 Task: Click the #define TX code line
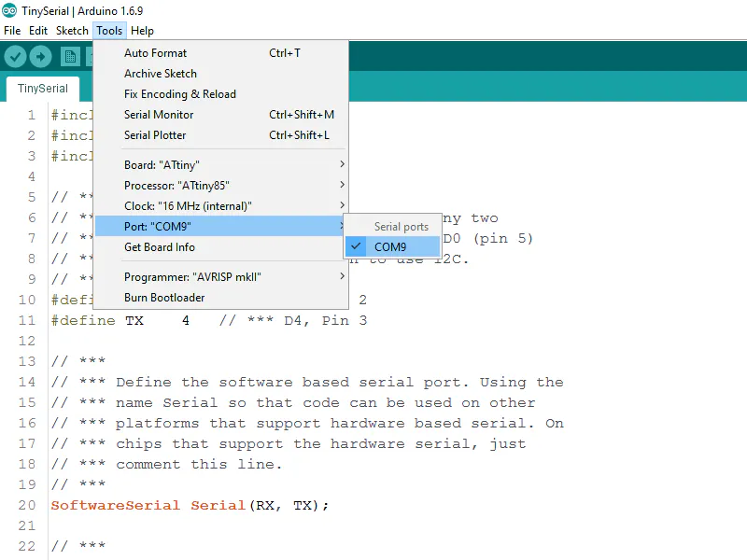coord(208,320)
